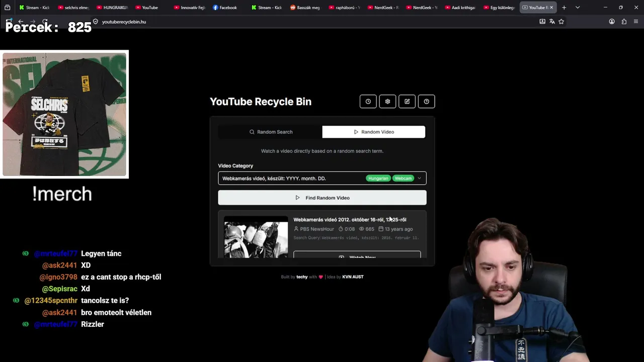This screenshot has width=644, height=362.
Task: Click the green Hungarian tag
Action: click(378, 178)
